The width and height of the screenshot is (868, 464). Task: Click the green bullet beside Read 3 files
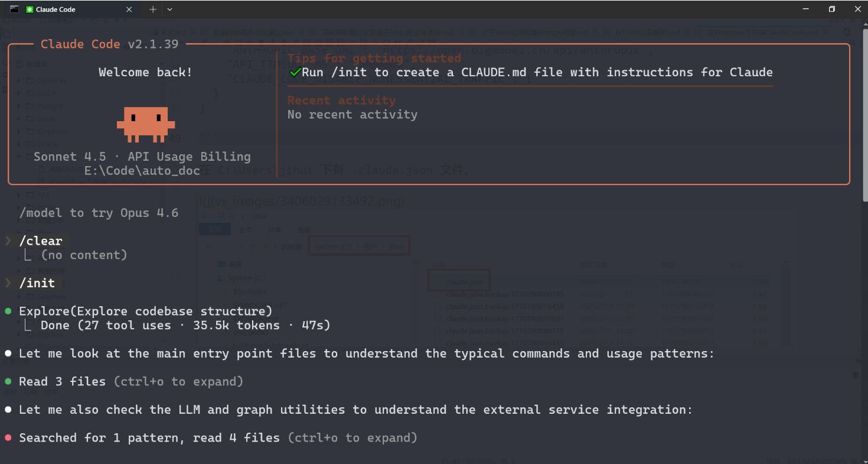point(8,381)
